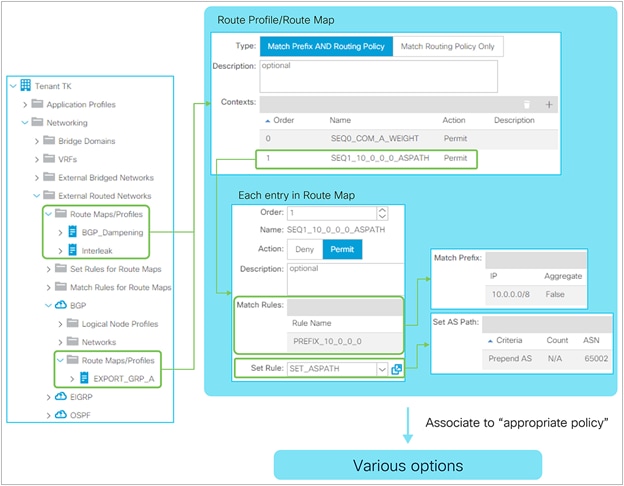The width and height of the screenshot is (624, 486).
Task: Expand the EXPORT_GRP_A node
Action: click(x=72, y=379)
